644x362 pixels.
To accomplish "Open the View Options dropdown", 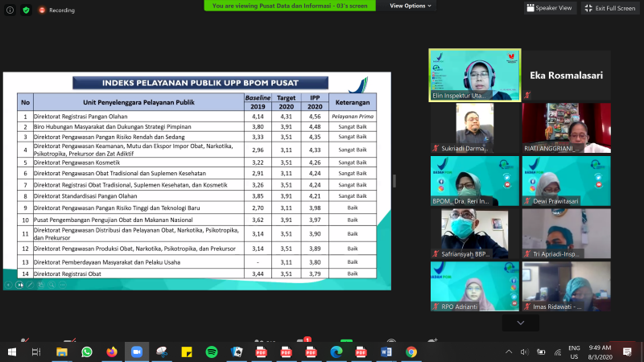I will [x=411, y=6].
